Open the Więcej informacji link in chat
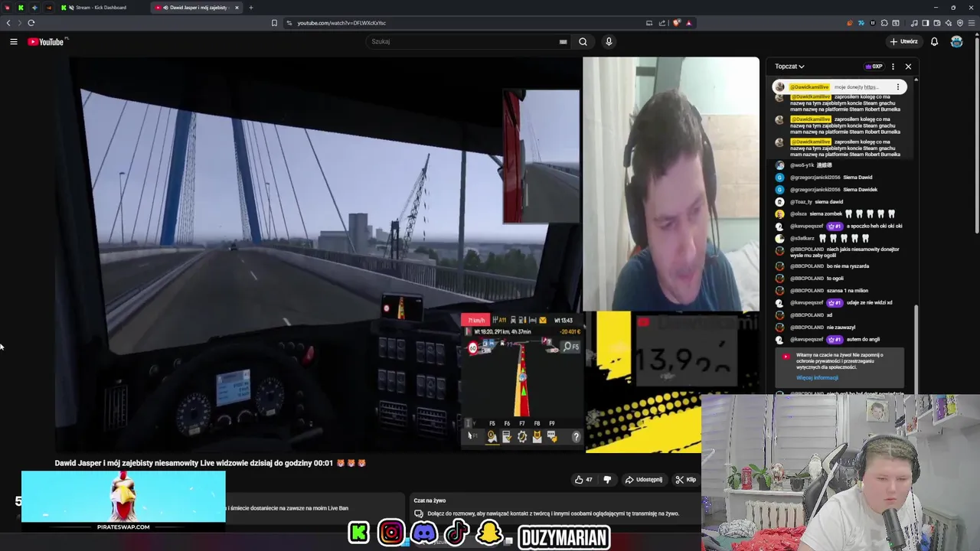The width and height of the screenshot is (980, 551). (x=817, y=378)
